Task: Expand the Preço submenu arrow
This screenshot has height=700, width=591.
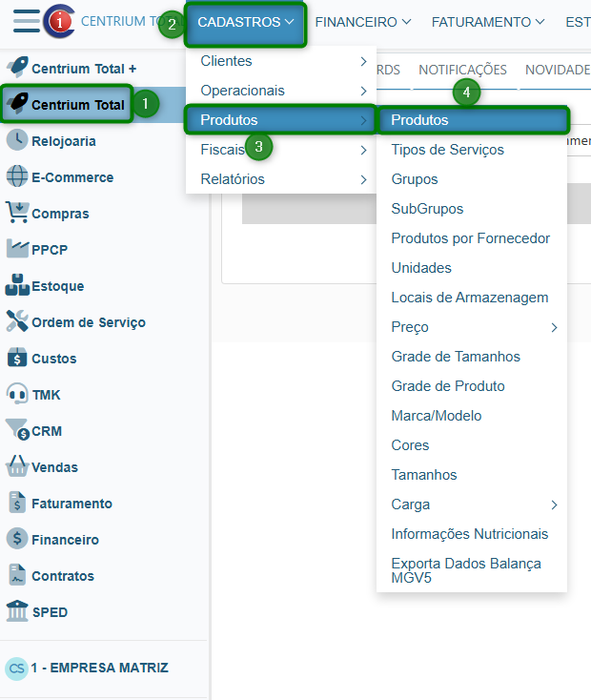Action: (553, 327)
